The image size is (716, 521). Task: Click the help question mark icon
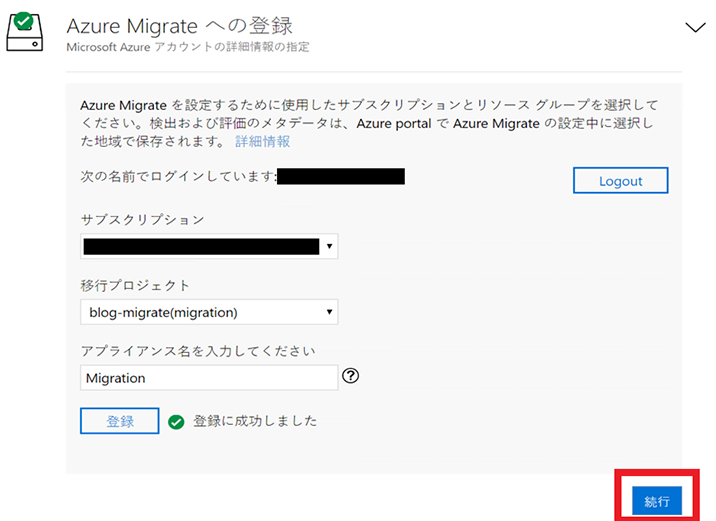point(350,376)
